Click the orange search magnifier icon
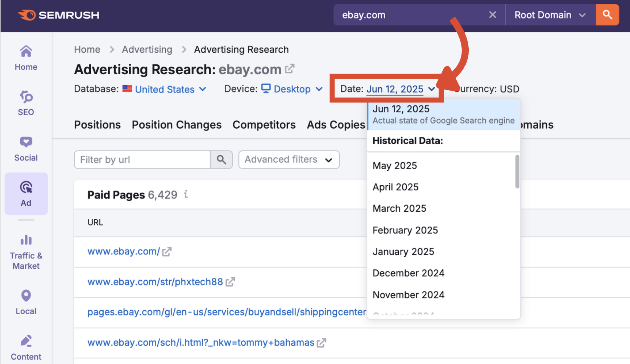630x364 pixels. pyautogui.click(x=607, y=15)
